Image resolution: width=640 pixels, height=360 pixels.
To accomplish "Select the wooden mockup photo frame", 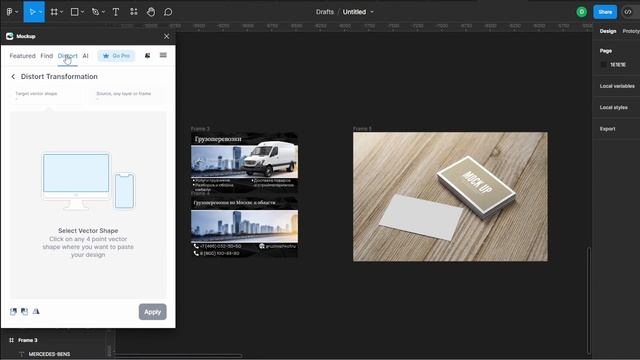I will tap(451, 196).
